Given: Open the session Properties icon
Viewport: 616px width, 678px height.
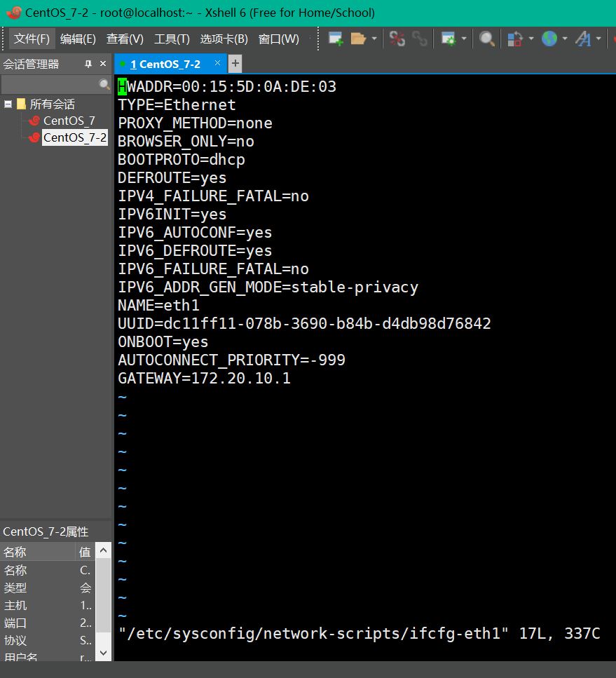Looking at the screenshot, I should pos(449,39).
